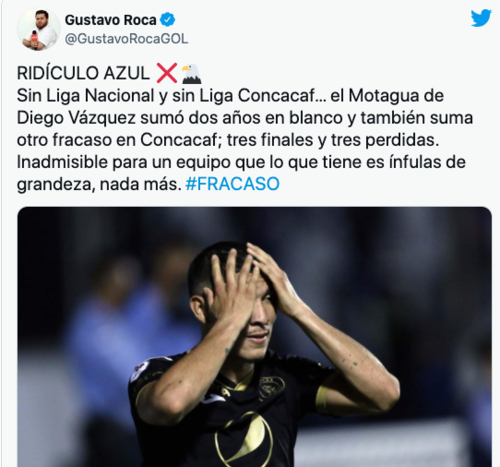
Task: Click the gold captain armband in photo
Action: (322, 399)
